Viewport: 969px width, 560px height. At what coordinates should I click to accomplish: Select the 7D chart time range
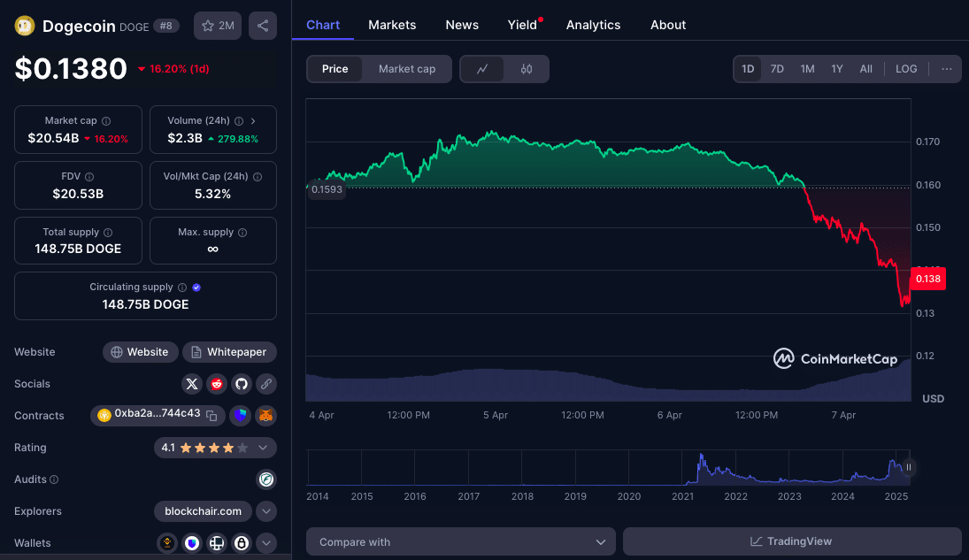coord(777,69)
